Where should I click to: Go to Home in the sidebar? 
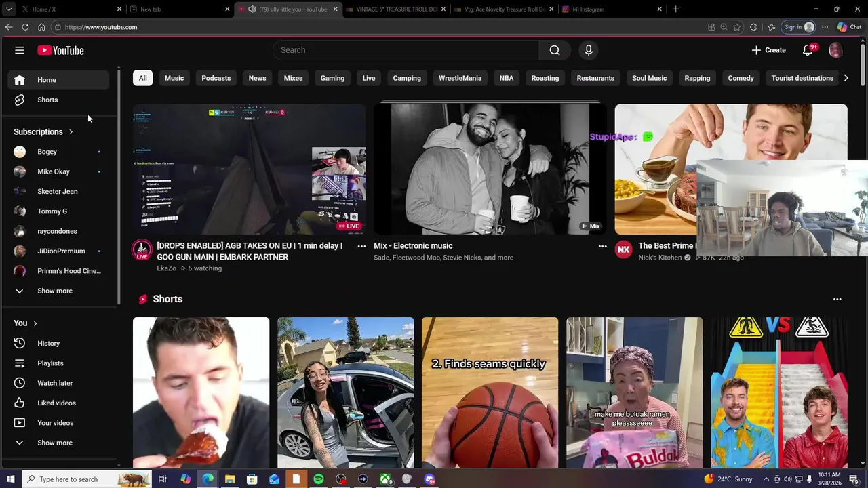[x=58, y=80]
